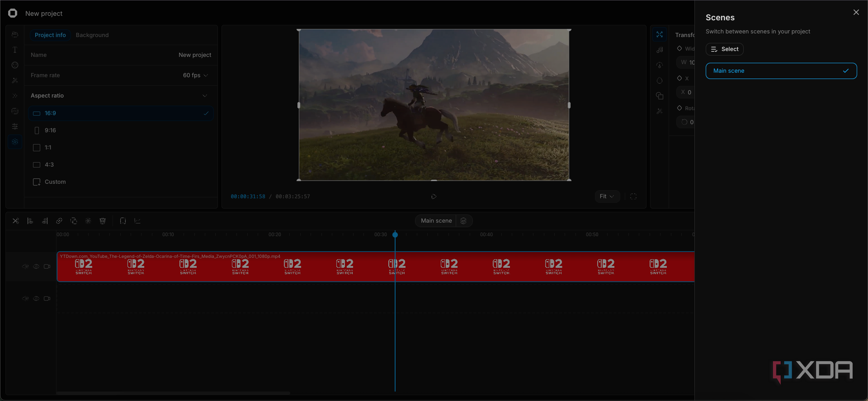Click the horizontal timeline scrollbar
868x401 pixels.
[x=173, y=393]
